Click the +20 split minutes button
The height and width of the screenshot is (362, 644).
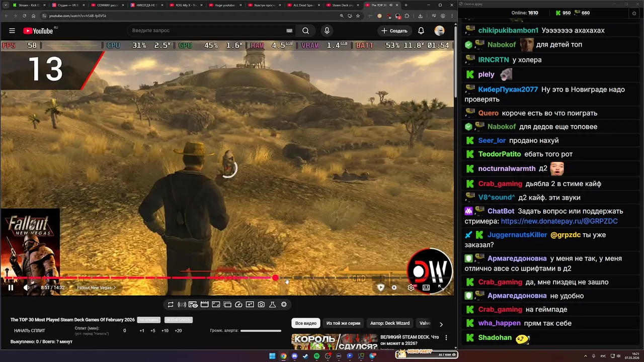(x=178, y=331)
